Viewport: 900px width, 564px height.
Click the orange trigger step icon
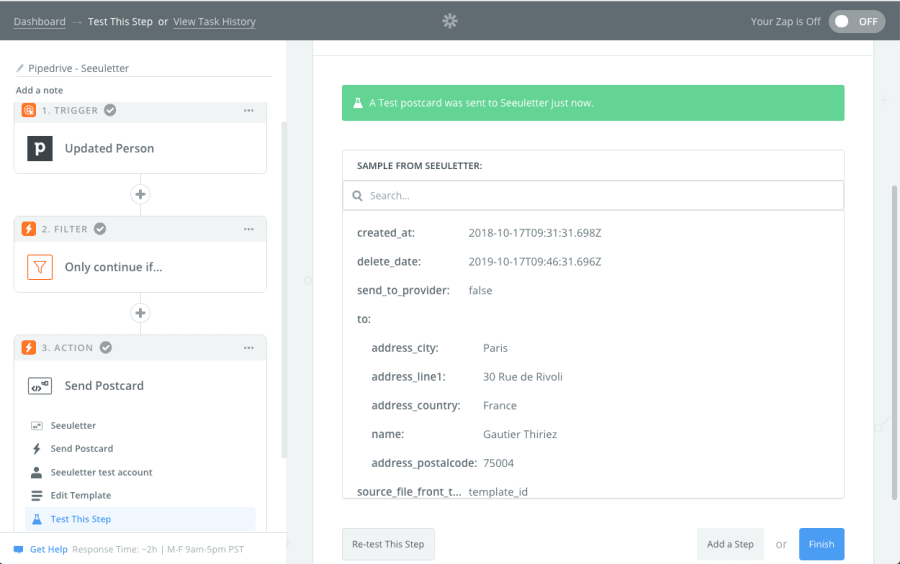tap(29, 110)
